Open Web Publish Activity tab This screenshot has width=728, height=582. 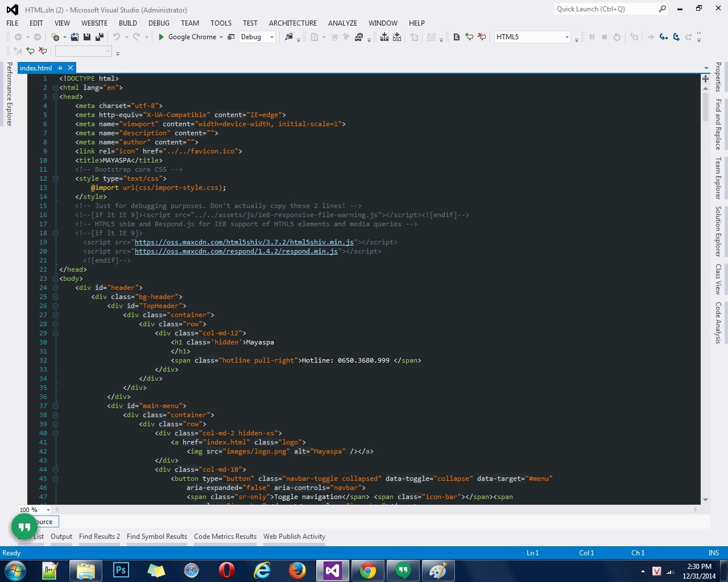click(x=294, y=537)
